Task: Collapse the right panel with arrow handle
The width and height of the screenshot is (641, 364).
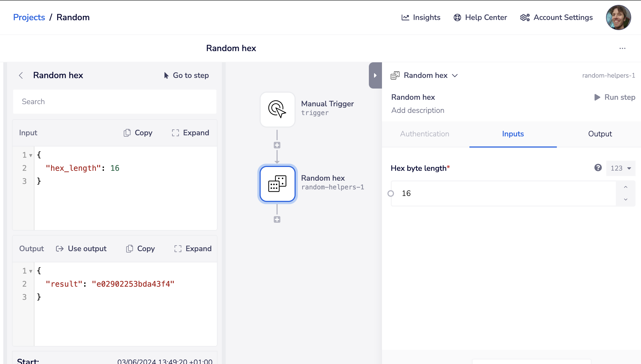Action: click(375, 75)
